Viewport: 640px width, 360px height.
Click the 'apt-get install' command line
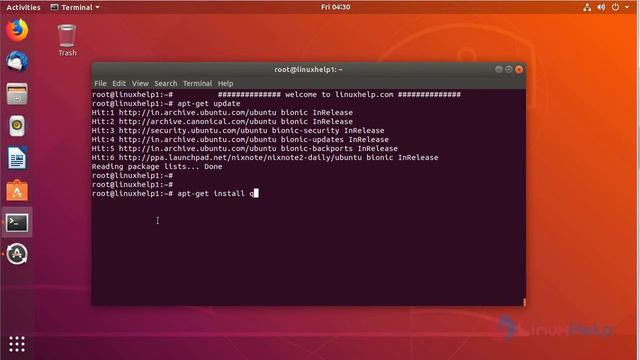coord(175,193)
